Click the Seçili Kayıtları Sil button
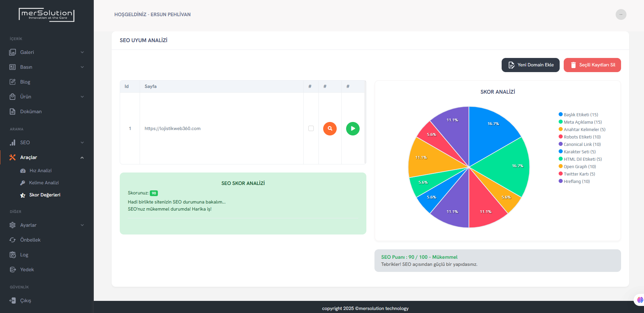This screenshot has width=644, height=313. pyautogui.click(x=592, y=65)
